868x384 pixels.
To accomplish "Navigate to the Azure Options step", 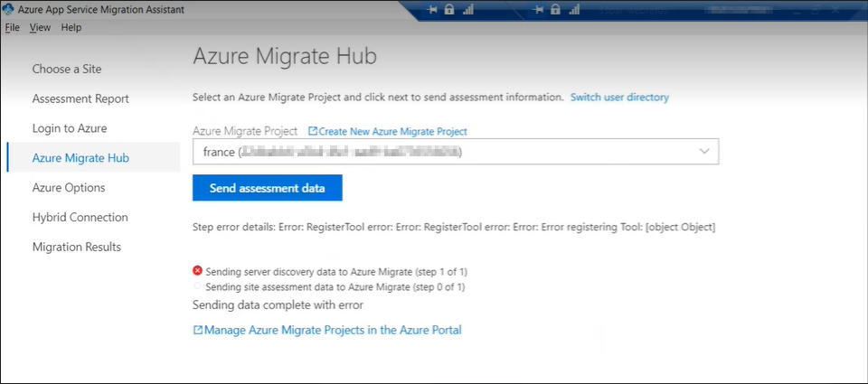I will [69, 188].
